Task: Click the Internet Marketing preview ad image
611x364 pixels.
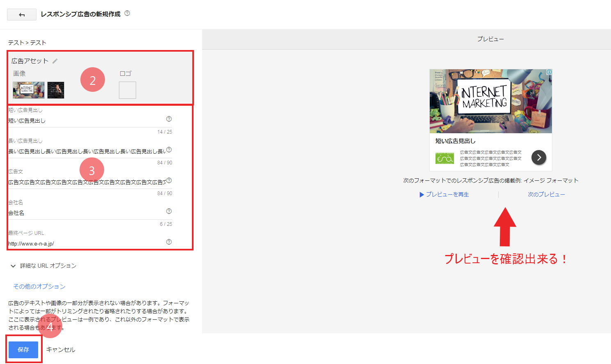Action: click(x=491, y=101)
